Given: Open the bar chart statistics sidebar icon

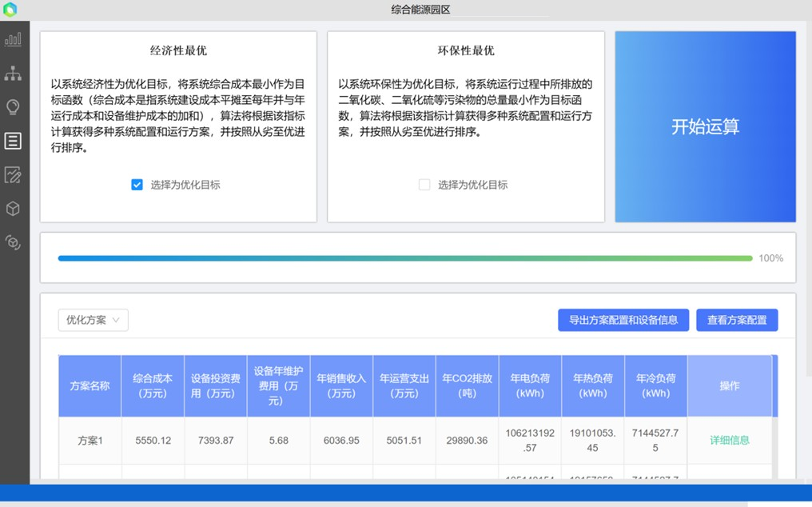Looking at the screenshot, I should [13, 40].
